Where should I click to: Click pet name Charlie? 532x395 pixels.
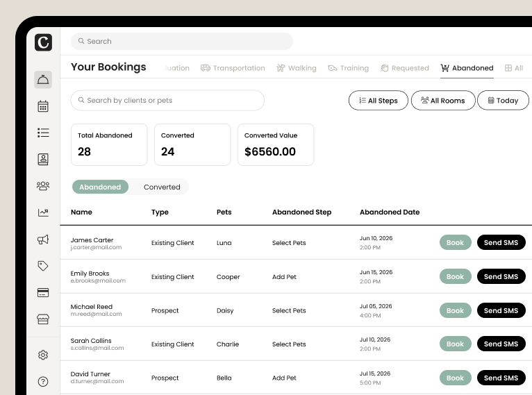(x=228, y=344)
